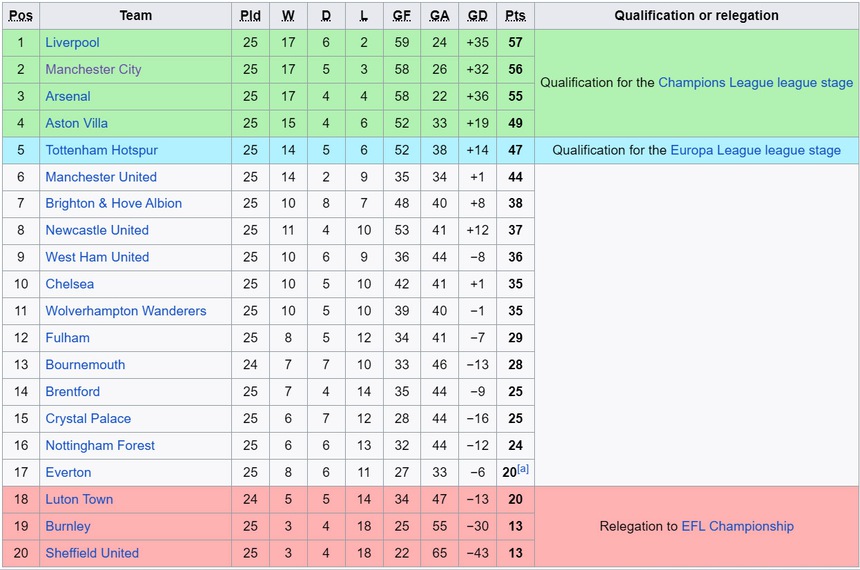Click the Manchester City link
This screenshot has height=570, width=860.
[93, 70]
